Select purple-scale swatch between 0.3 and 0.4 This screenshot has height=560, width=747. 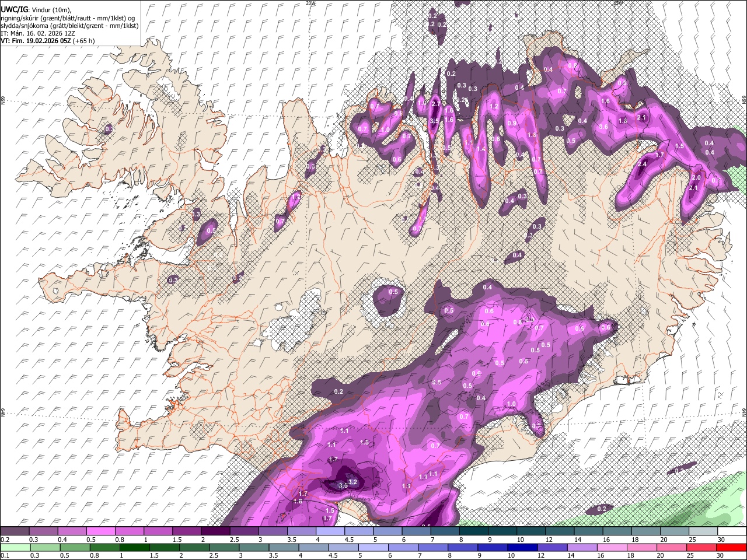point(43,531)
